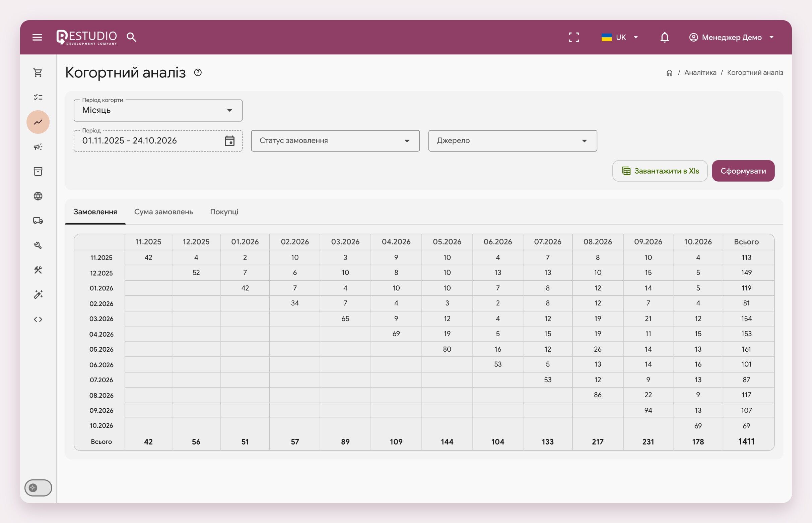The image size is (812, 523).
Task: Click Завантажити в Xls button
Action: coord(660,171)
